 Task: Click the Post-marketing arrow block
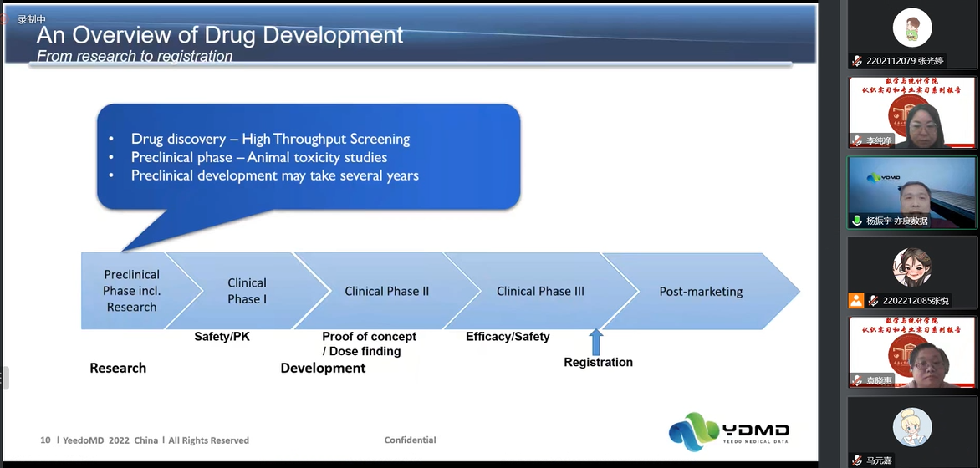[x=701, y=292]
